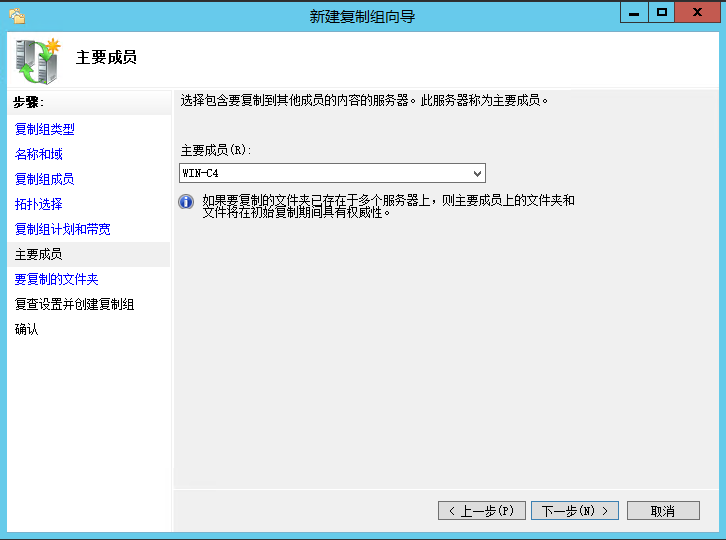Click the WIN-C4 combo box field
The width and height of the screenshot is (726, 540).
pos(332,173)
